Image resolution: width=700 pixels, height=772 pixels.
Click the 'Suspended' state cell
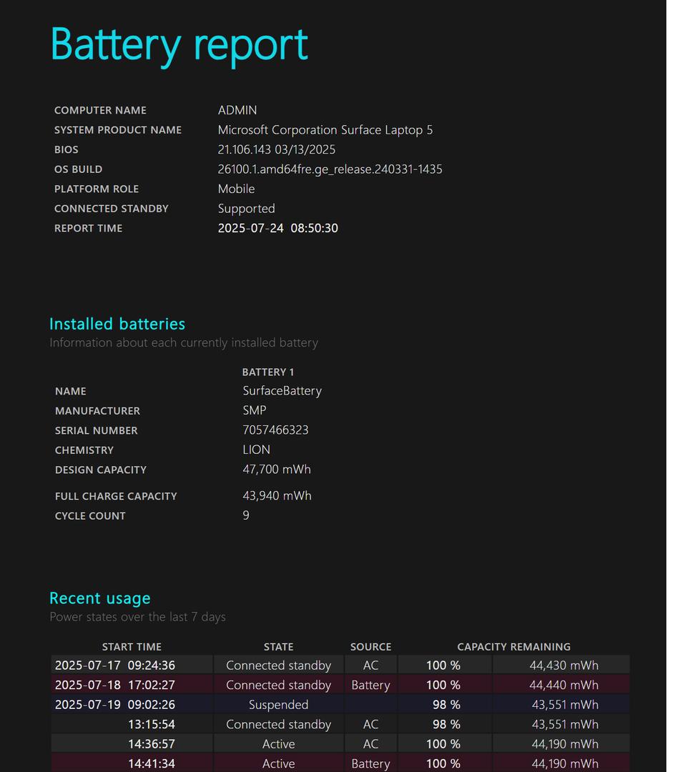pyautogui.click(x=278, y=705)
